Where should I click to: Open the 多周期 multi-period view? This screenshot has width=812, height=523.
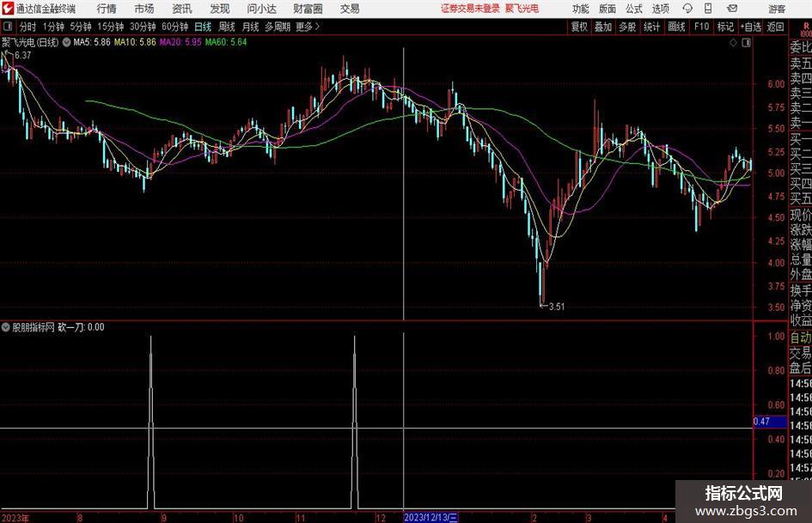[x=278, y=27]
